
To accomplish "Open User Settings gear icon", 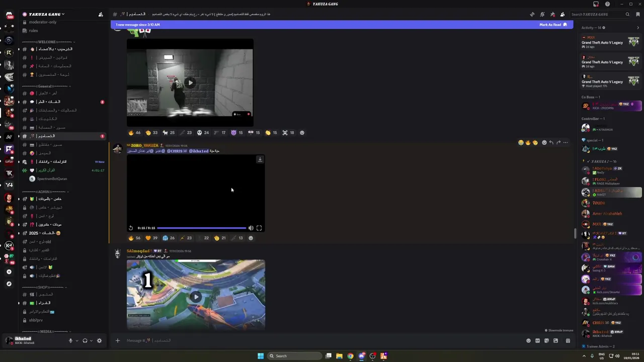I will click(x=99, y=340).
